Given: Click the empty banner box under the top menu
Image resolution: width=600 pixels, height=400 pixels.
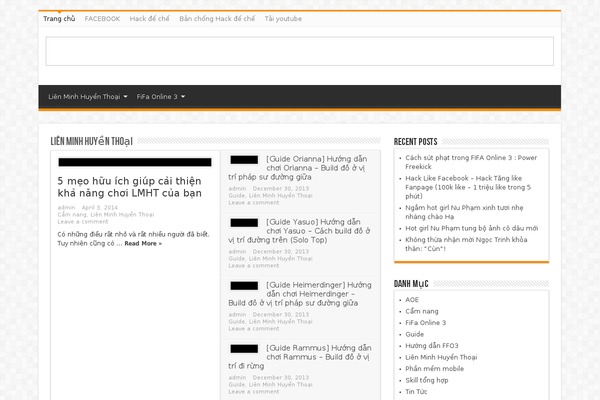Looking at the screenshot, I should [300, 51].
